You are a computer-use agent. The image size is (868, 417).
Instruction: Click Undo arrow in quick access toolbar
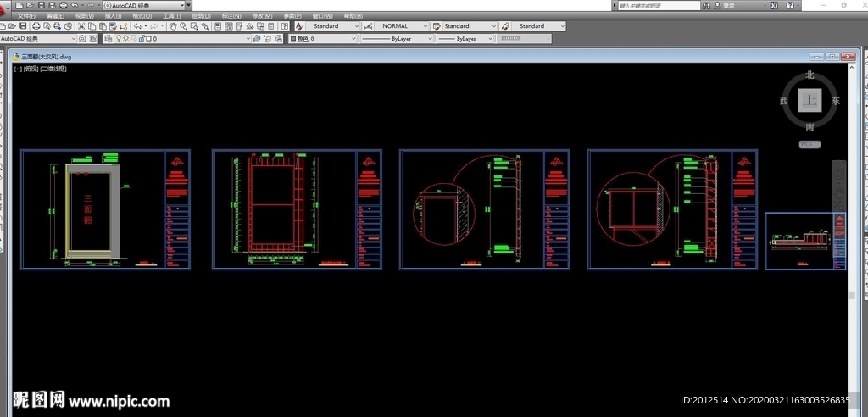tap(75, 6)
